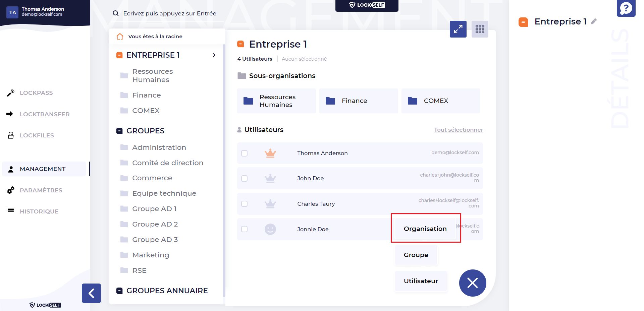Click the Tout sélectionner link
The height and width of the screenshot is (311, 644).
tap(459, 130)
